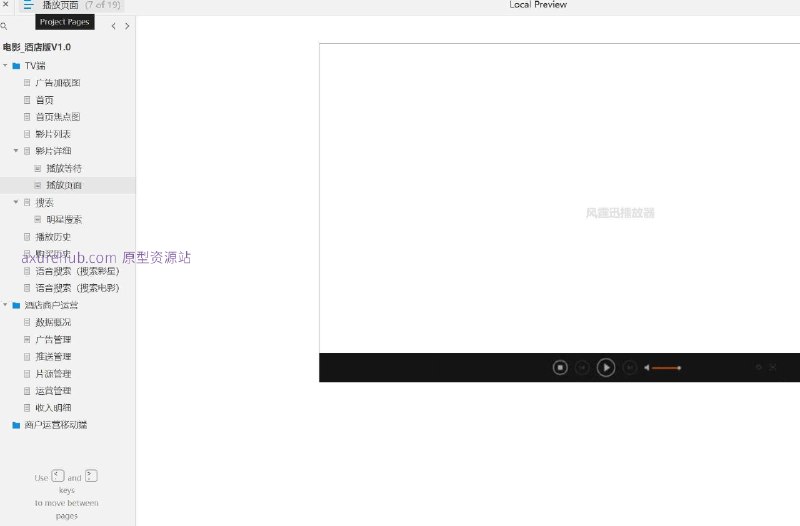Collapse the 酒店商户运营 folder arrow
The image size is (800, 526).
[x=5, y=305]
